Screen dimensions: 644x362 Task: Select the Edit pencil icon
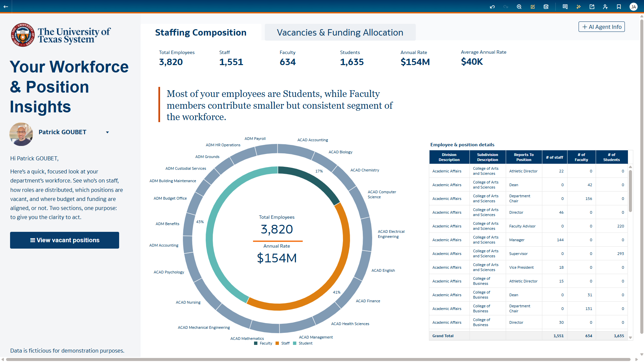click(533, 7)
